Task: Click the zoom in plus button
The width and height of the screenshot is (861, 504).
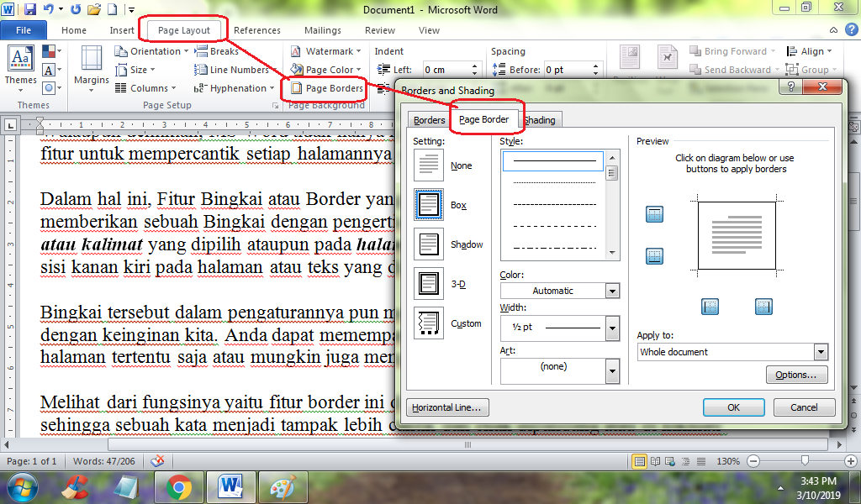Action: [851, 461]
